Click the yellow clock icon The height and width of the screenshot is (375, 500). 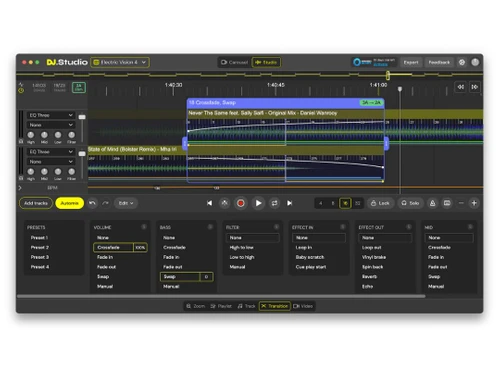click(x=21, y=90)
